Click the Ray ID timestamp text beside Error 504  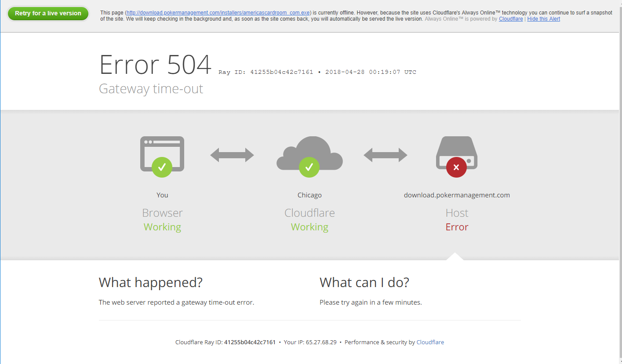coord(317,72)
